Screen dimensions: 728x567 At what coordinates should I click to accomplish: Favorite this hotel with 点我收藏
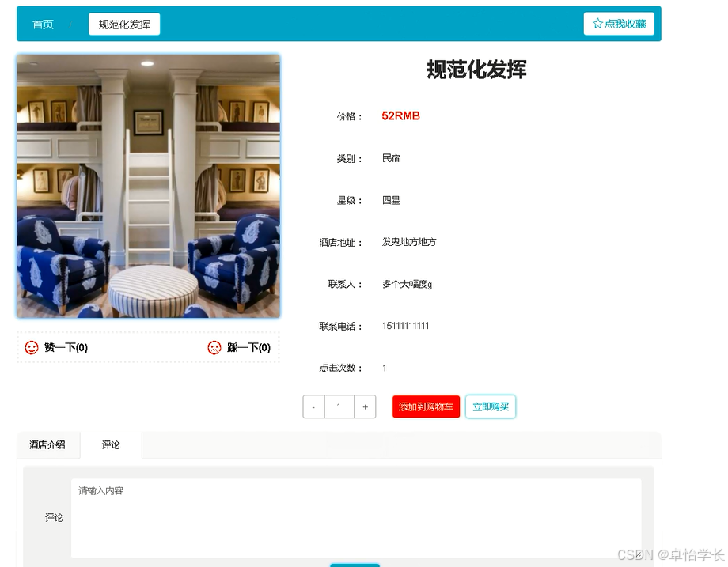click(x=620, y=23)
